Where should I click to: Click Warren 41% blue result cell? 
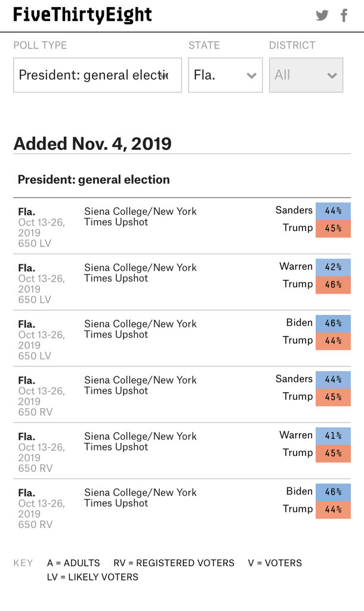333,436
